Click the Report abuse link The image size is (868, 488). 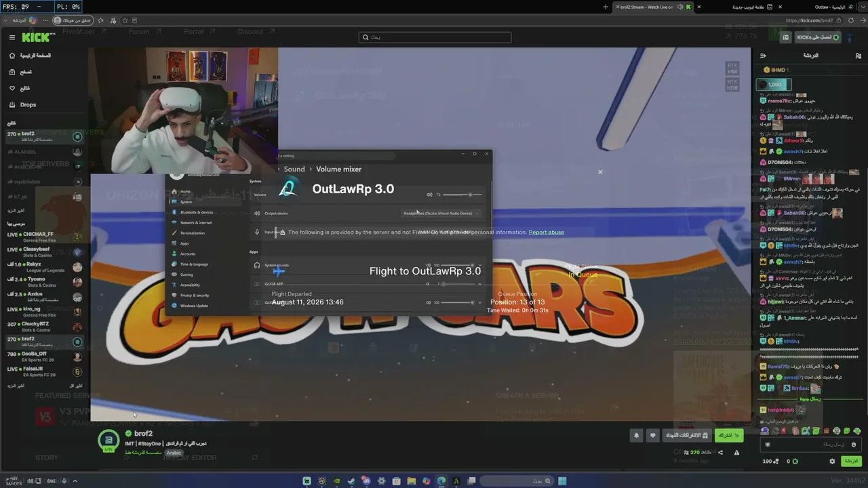point(546,232)
